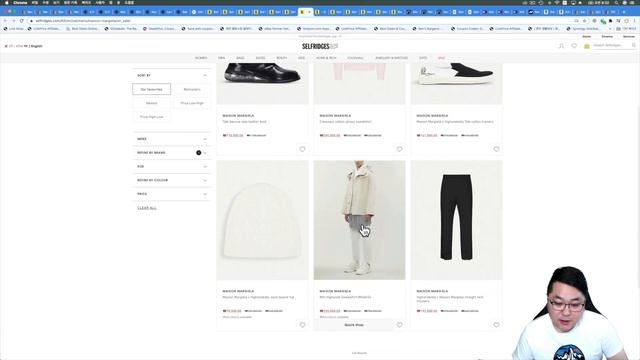Open the Beauty navigation menu
Viewport: 640px width, 360px height.
282,58
